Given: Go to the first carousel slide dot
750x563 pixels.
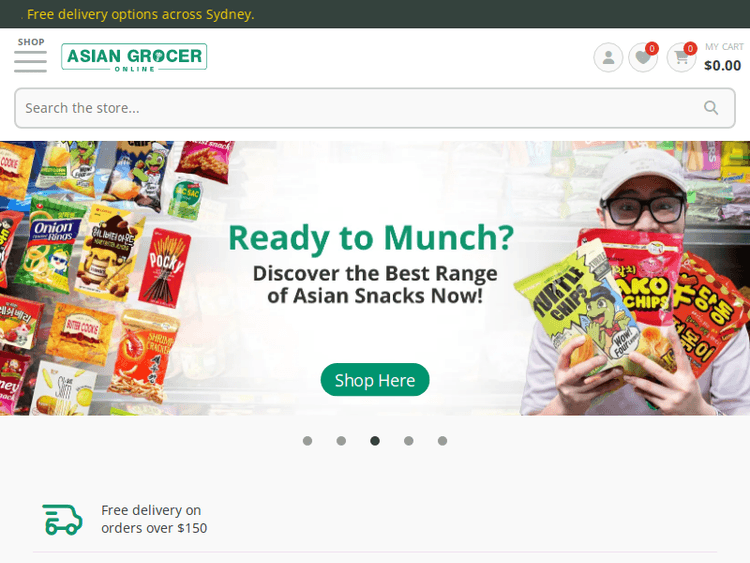Looking at the screenshot, I should [308, 441].
